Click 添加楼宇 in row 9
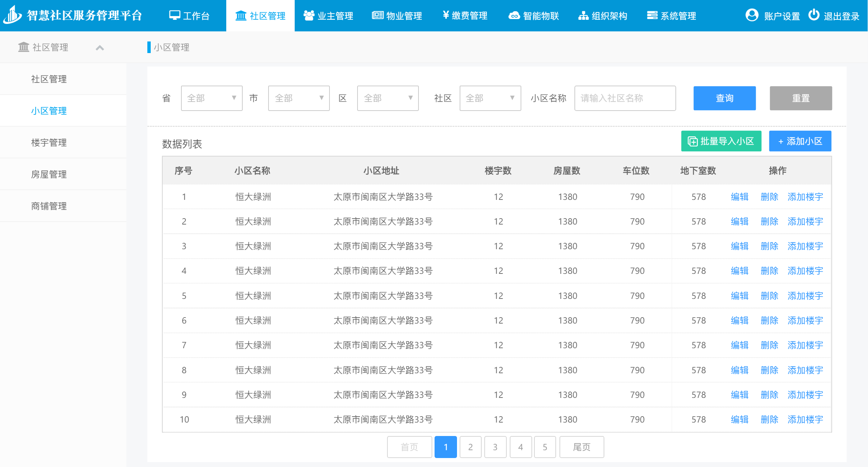The height and width of the screenshot is (467, 868). tap(805, 395)
